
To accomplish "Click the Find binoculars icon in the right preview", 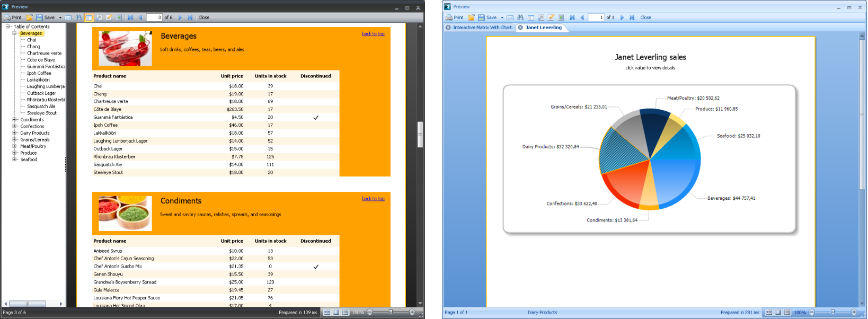I will (520, 17).
